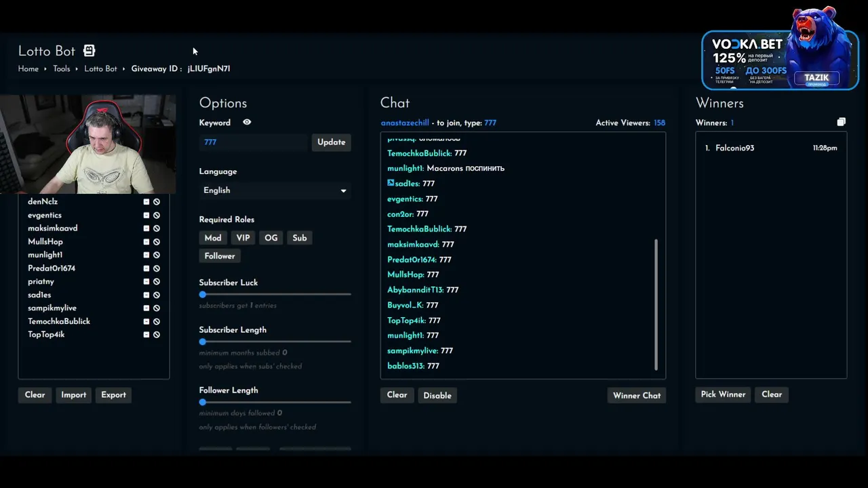Export the entrants list

point(113,395)
